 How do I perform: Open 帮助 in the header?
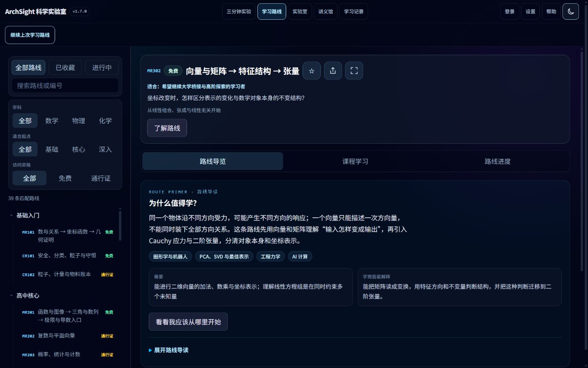(551, 12)
